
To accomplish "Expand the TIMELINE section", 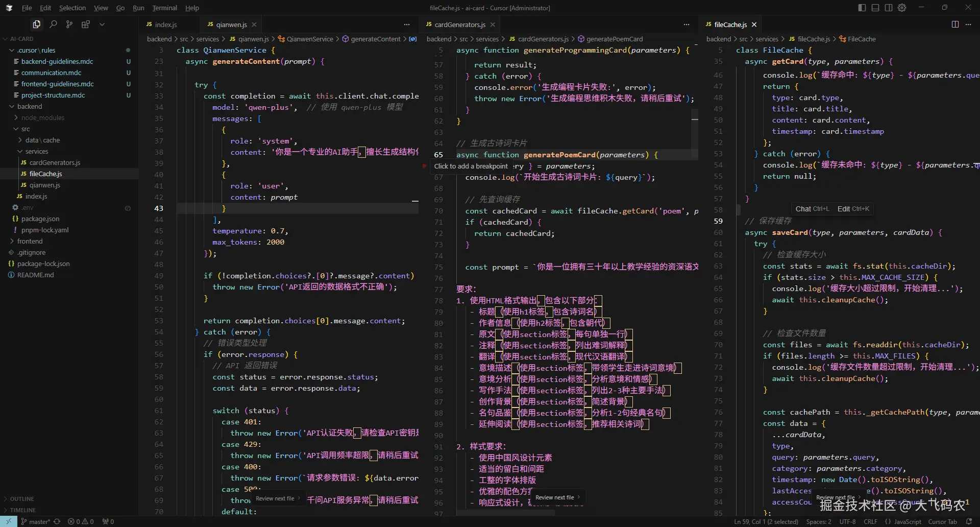I will (23, 510).
